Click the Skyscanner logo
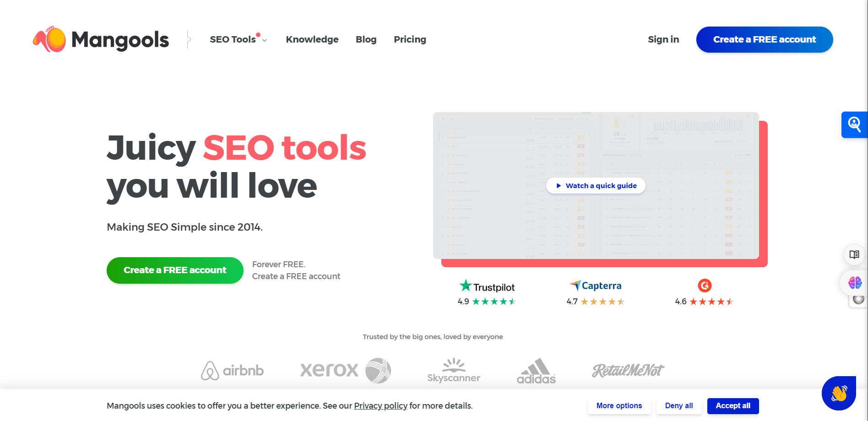This screenshot has height=421, width=868. coord(454,370)
